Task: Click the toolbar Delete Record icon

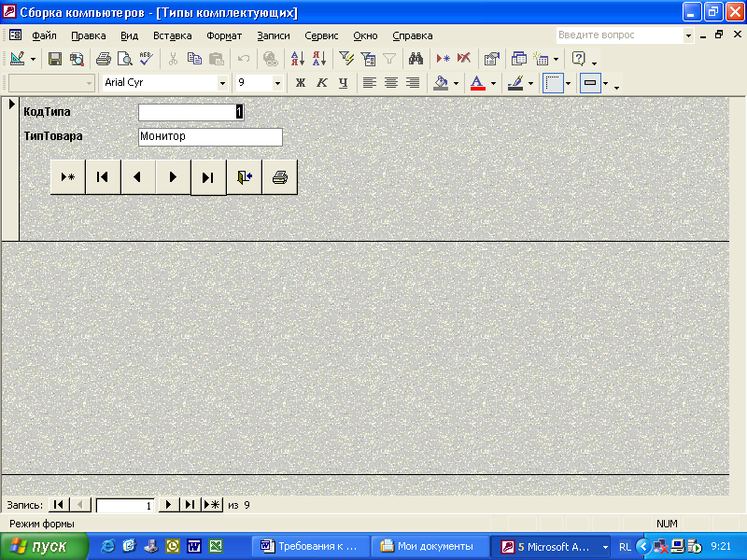Action: [464, 59]
